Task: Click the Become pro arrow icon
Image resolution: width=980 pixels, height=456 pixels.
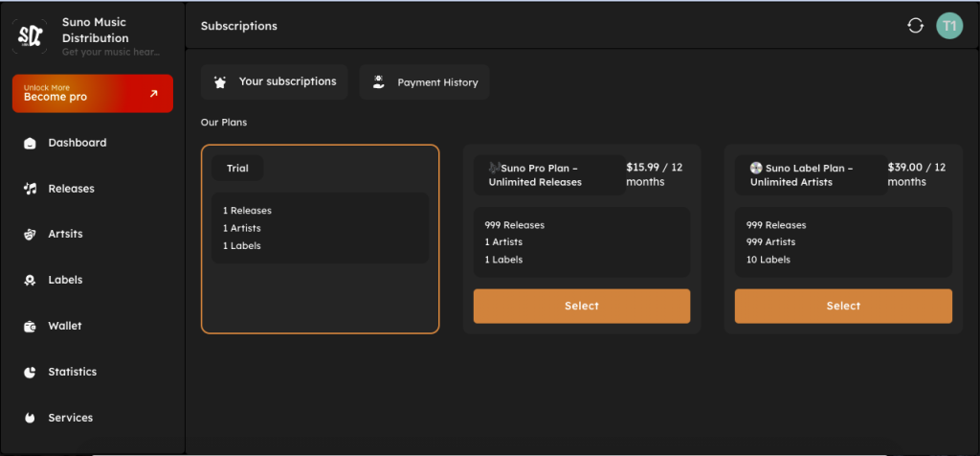Action: click(x=154, y=94)
